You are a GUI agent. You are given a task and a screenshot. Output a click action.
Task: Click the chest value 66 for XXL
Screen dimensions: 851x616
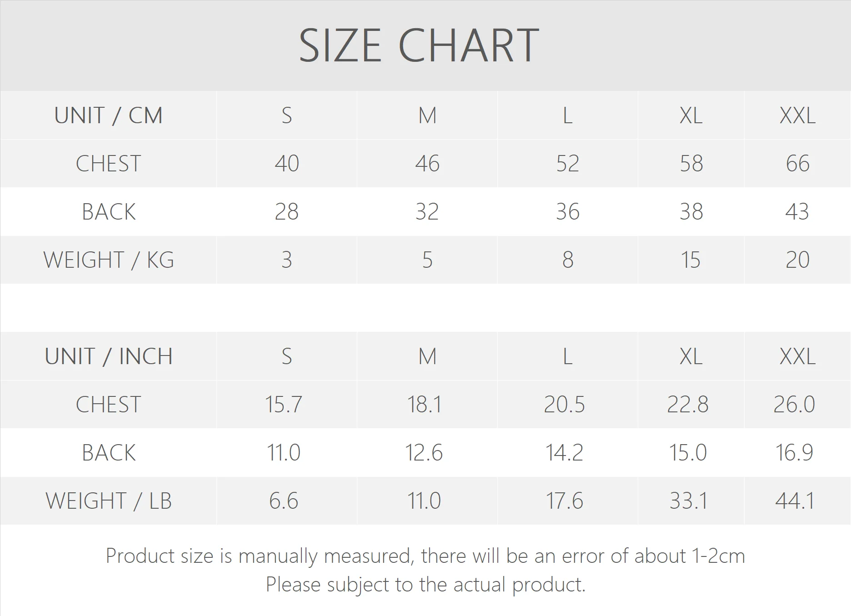797,164
